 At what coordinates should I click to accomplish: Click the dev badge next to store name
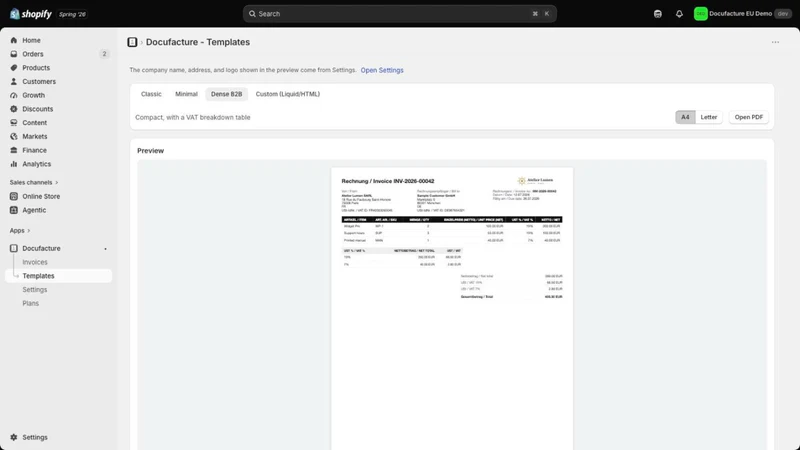click(783, 14)
